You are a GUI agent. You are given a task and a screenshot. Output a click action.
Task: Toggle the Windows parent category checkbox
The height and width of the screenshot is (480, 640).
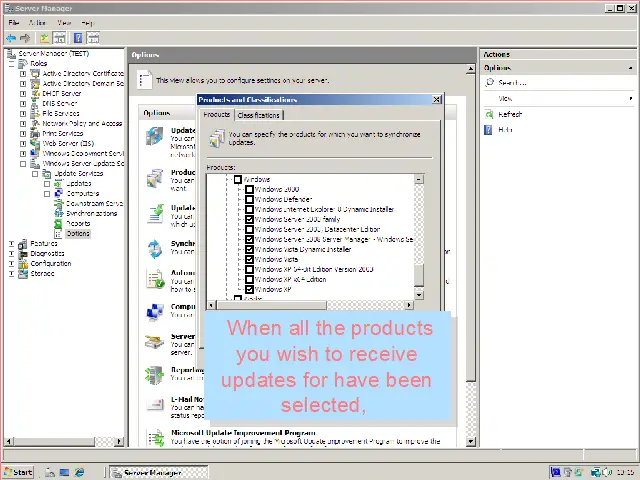[x=238, y=179]
